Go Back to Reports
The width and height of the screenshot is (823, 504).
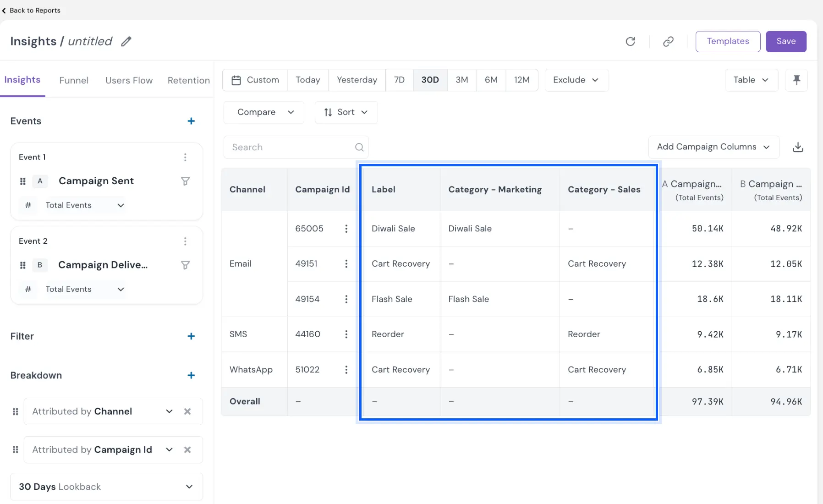point(31,10)
